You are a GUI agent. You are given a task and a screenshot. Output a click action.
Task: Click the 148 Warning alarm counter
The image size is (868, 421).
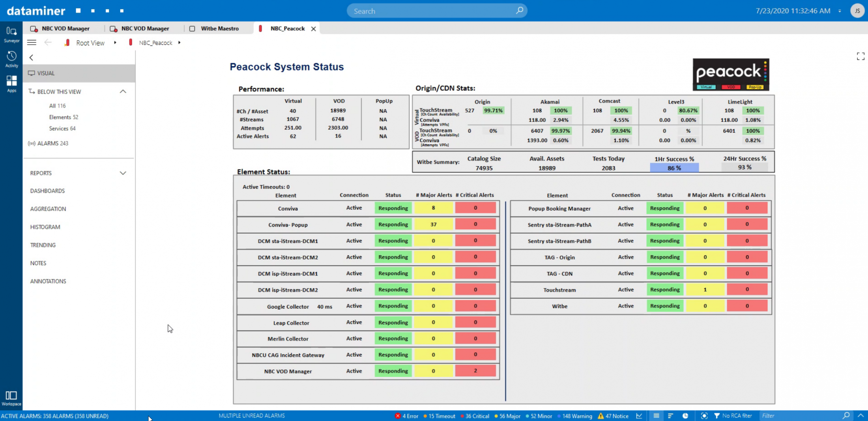(x=574, y=416)
